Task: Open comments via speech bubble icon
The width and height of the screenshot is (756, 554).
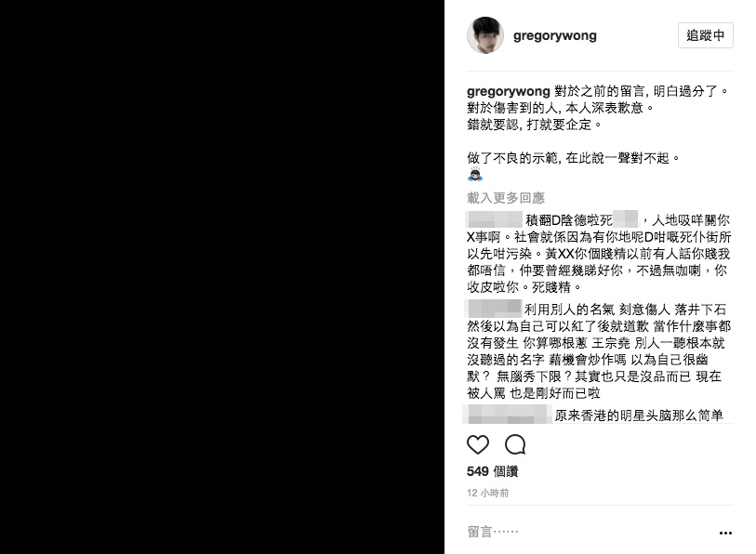Action: (x=515, y=444)
